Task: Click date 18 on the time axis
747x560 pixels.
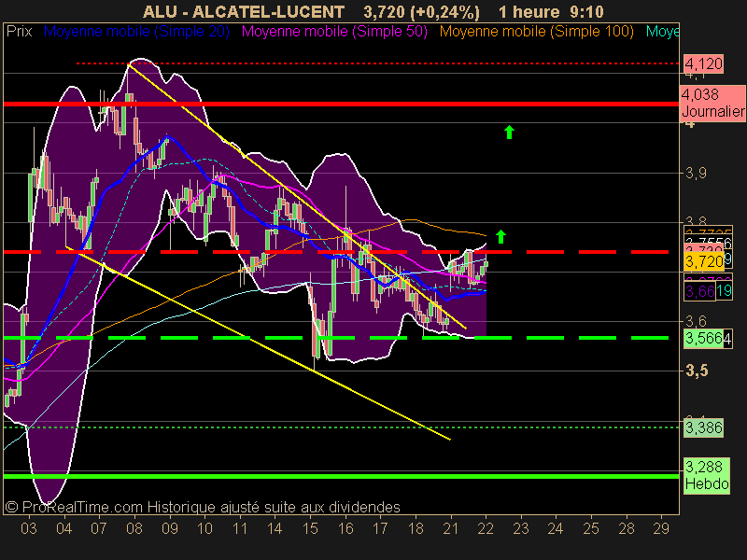Action: point(416,528)
